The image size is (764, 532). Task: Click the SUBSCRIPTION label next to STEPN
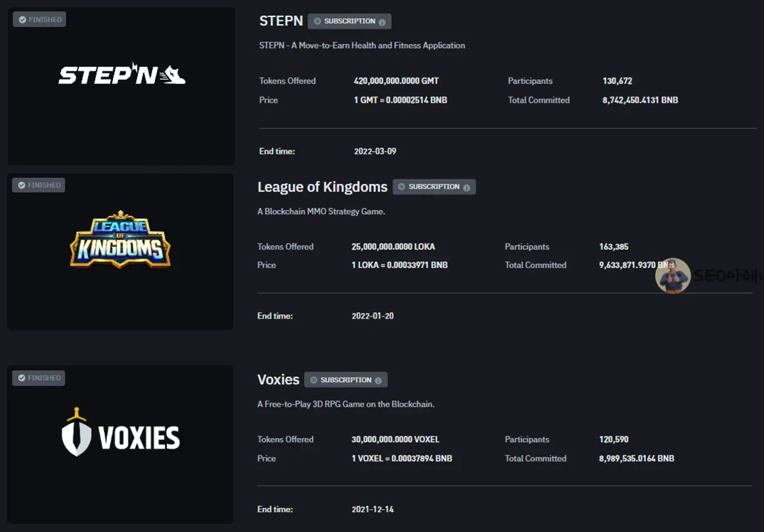(x=350, y=21)
